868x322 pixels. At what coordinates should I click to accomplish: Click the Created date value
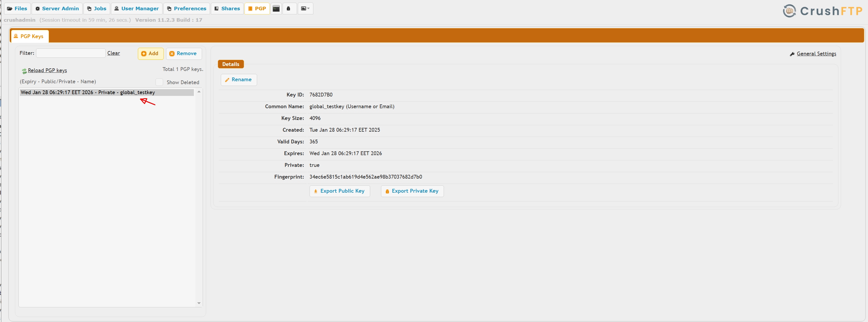pyautogui.click(x=344, y=130)
